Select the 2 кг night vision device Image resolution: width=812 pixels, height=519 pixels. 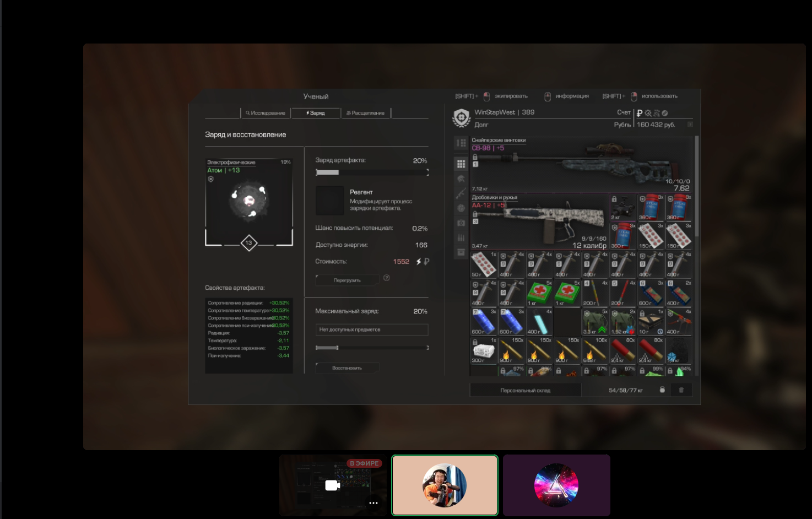pos(623,207)
